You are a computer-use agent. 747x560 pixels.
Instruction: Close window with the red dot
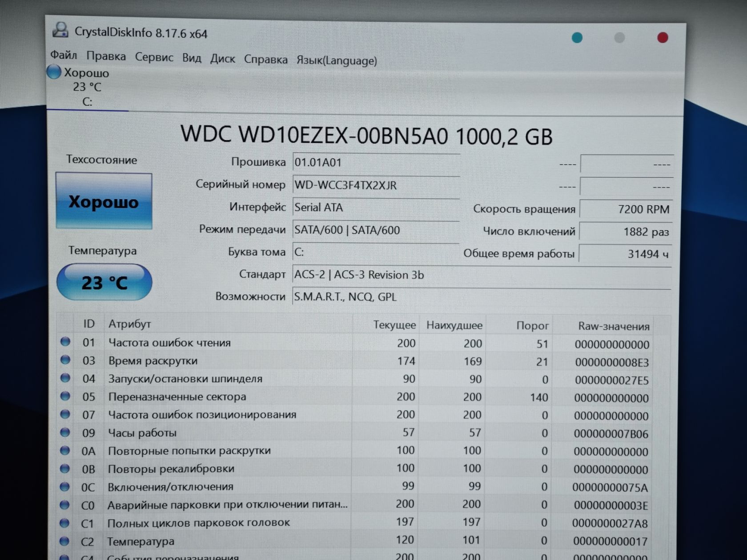click(x=663, y=38)
